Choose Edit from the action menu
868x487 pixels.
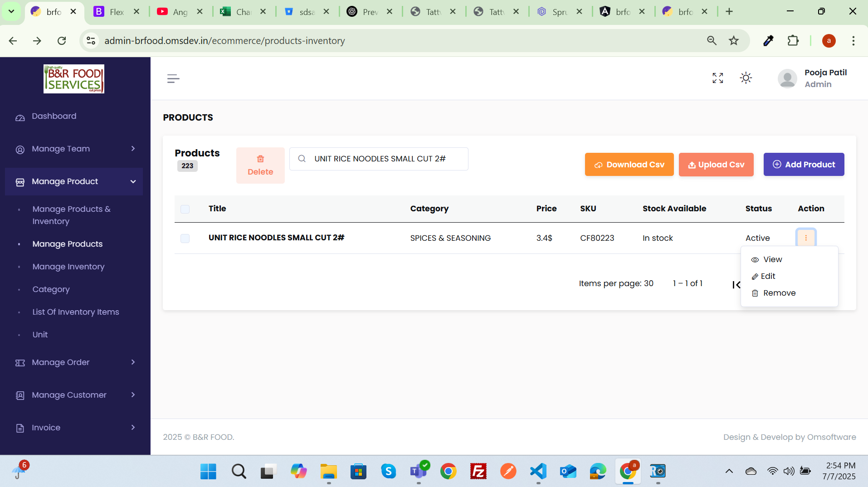(768, 276)
